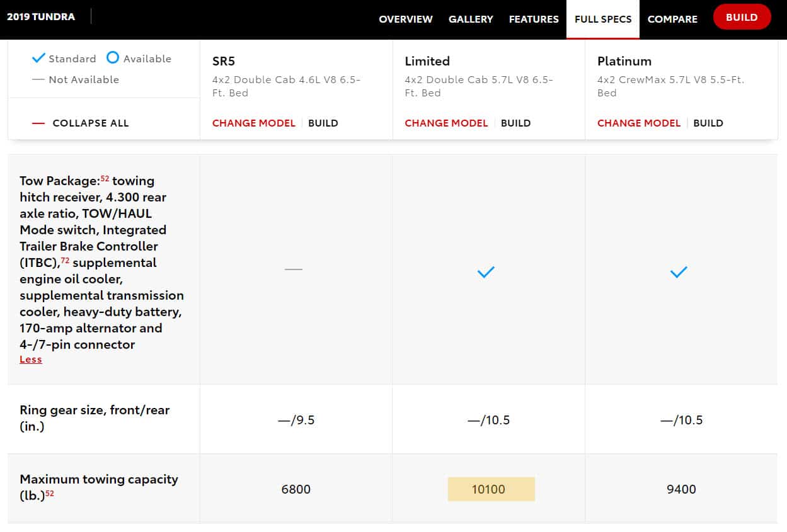Click Build under the Platinum model
Viewport: 787px width, 532px height.
[x=708, y=123]
